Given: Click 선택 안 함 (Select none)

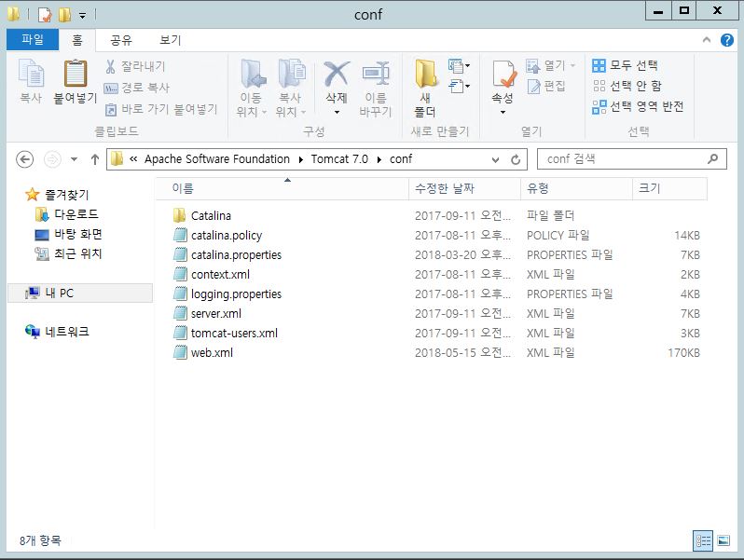Looking at the screenshot, I should 627,86.
